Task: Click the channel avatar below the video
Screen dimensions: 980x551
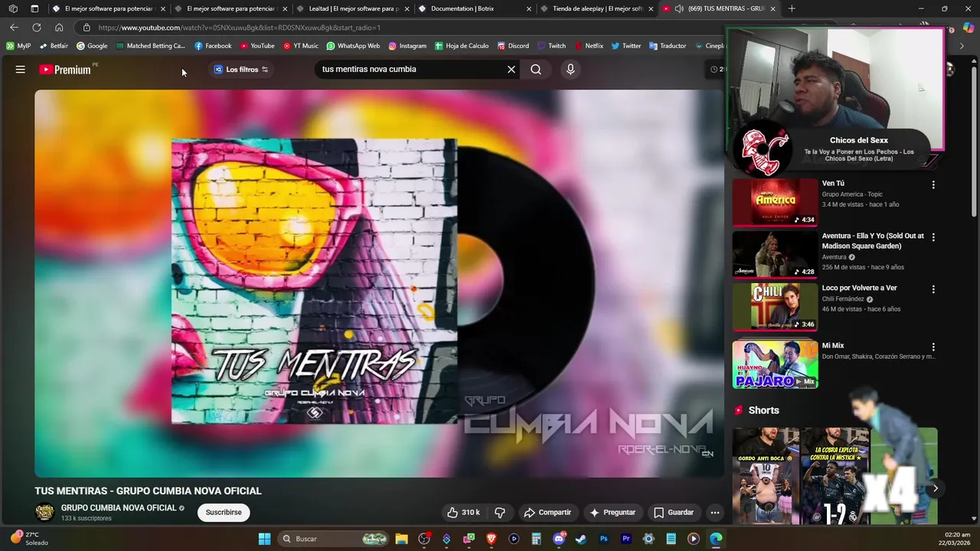Action: pos(45,512)
